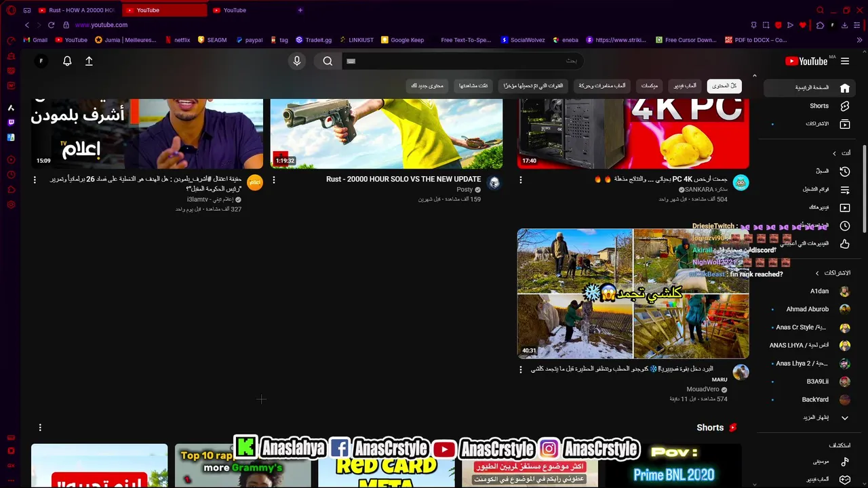Toggle the YouTube hamburger guide menu
The width and height of the screenshot is (868, 488).
[x=845, y=61]
